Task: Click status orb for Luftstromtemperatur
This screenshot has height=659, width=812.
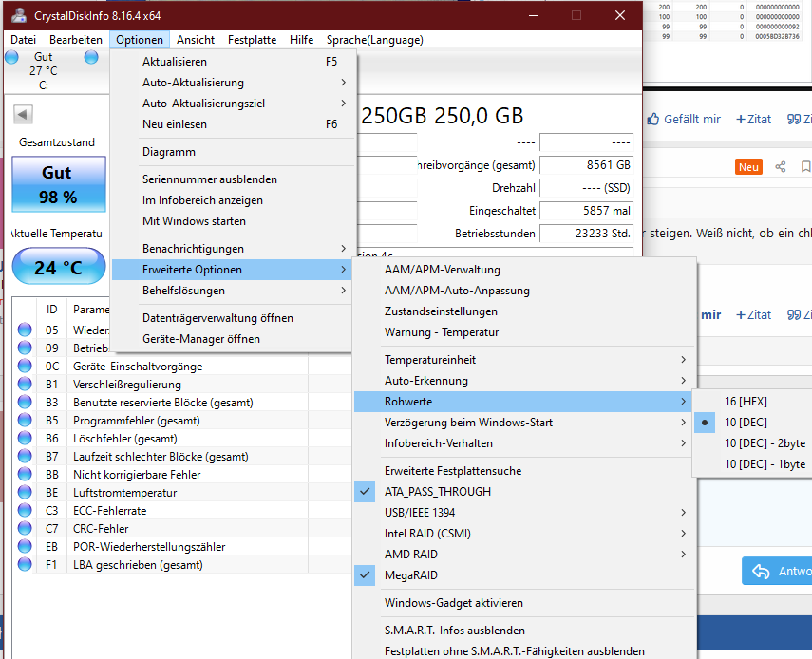Action: coord(25,492)
